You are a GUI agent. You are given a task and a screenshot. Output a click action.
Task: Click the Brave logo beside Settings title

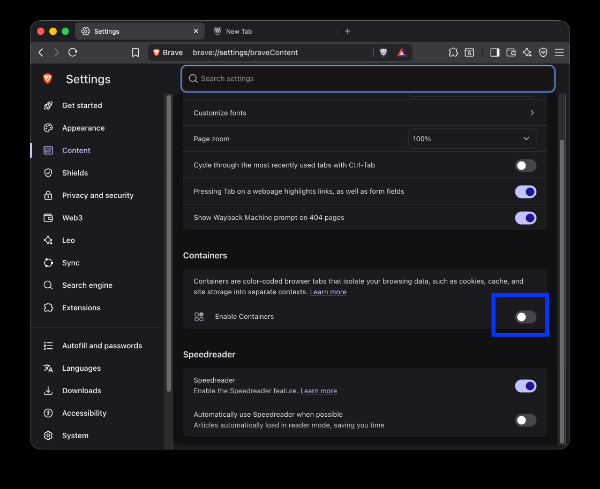pyautogui.click(x=48, y=79)
